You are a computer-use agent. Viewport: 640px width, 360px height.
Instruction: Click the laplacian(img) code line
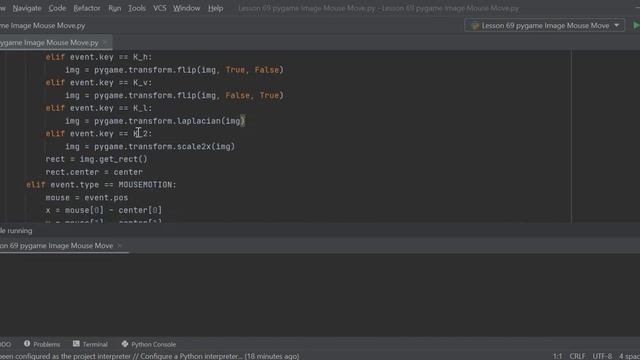[155, 121]
